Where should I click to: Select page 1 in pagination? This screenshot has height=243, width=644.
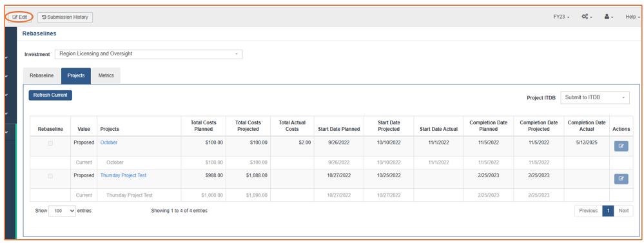click(609, 211)
